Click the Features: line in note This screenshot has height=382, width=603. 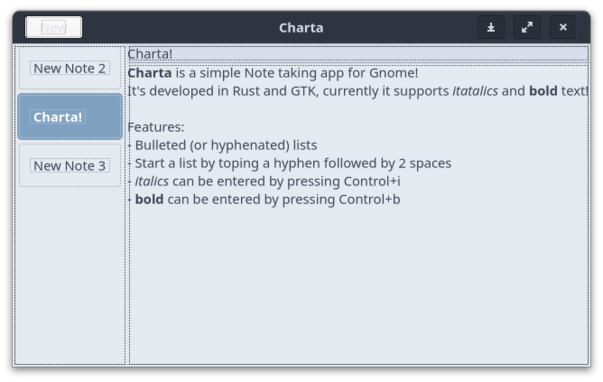(156, 127)
